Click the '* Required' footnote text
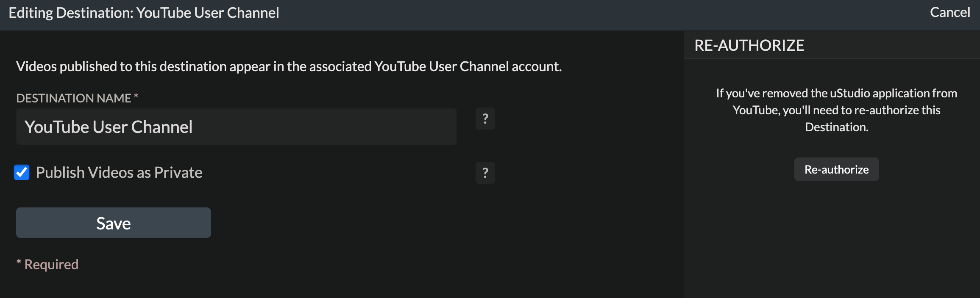 pyautogui.click(x=47, y=265)
